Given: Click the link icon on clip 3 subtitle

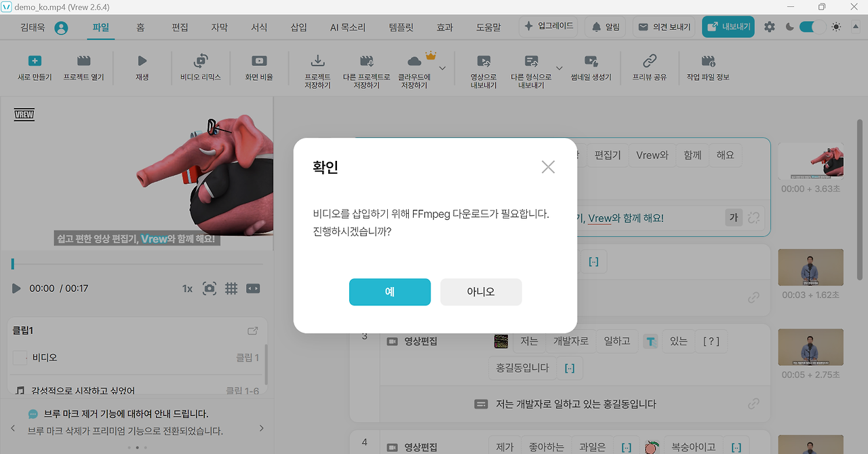Looking at the screenshot, I should [753, 404].
